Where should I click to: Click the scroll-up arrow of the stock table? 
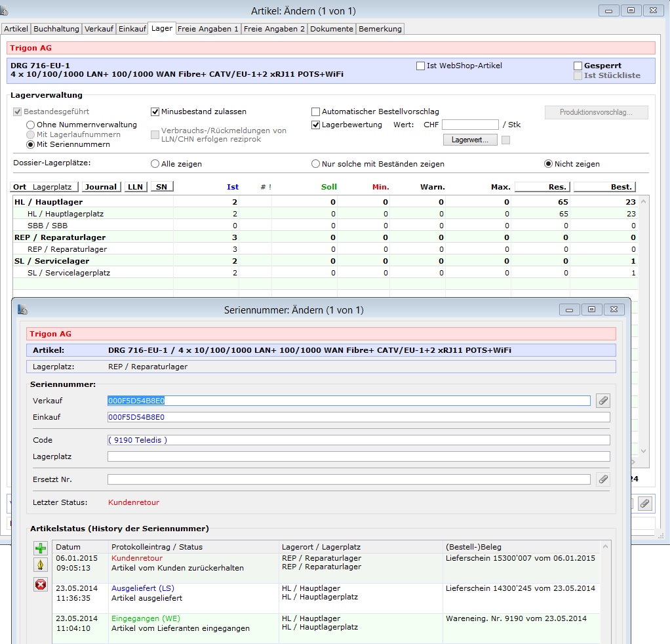pyautogui.click(x=643, y=201)
